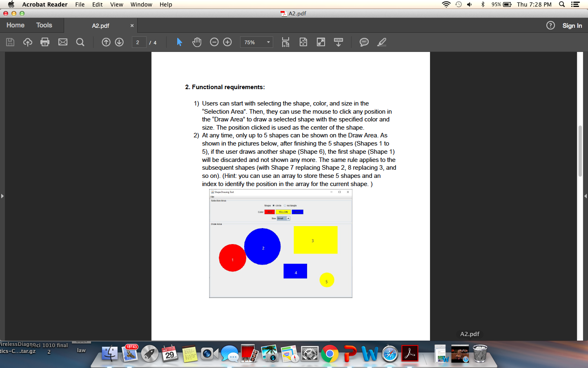Click the cloud upload icon
The height and width of the screenshot is (368, 588).
click(28, 42)
